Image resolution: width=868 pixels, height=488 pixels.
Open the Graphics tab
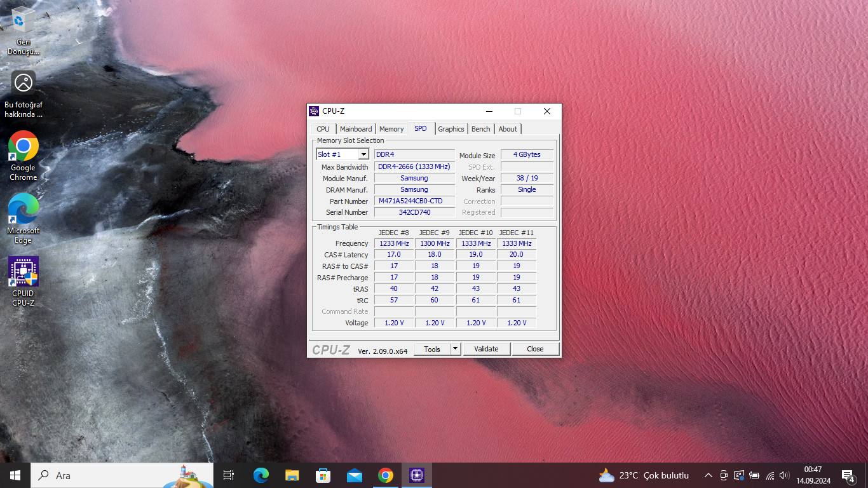click(451, 129)
